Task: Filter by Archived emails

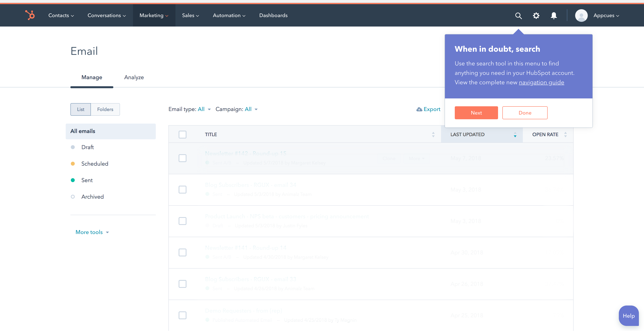Action: point(92,197)
